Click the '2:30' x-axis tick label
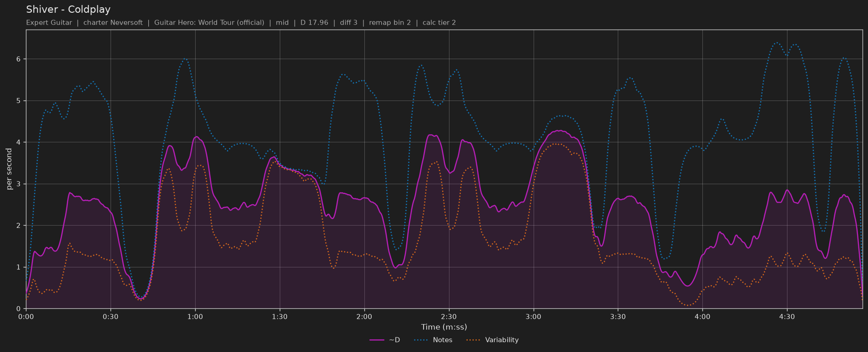868x352 pixels. coord(449,317)
